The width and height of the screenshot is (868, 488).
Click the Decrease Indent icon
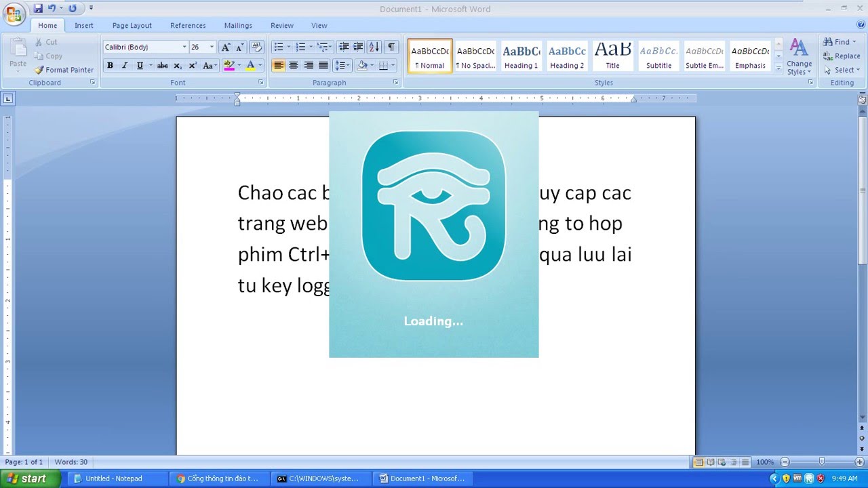click(x=344, y=47)
